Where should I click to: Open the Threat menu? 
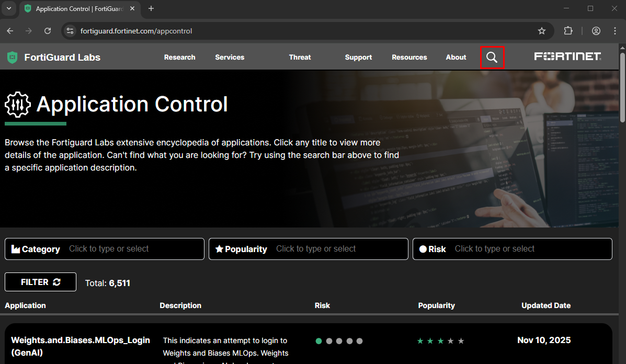[300, 57]
